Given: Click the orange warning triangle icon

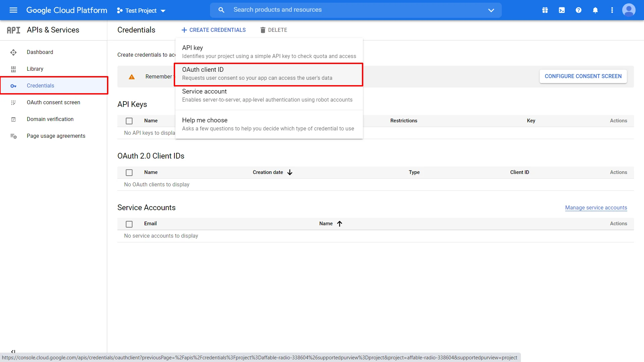Looking at the screenshot, I should coord(132,77).
